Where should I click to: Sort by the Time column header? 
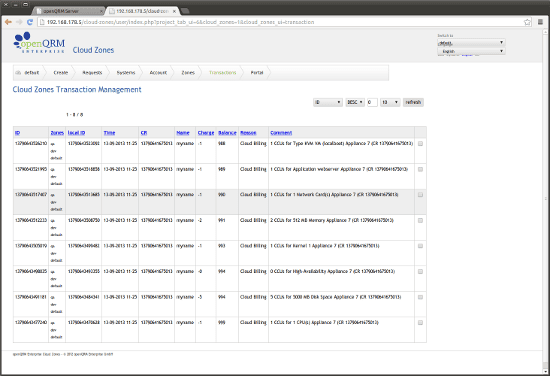[109, 133]
